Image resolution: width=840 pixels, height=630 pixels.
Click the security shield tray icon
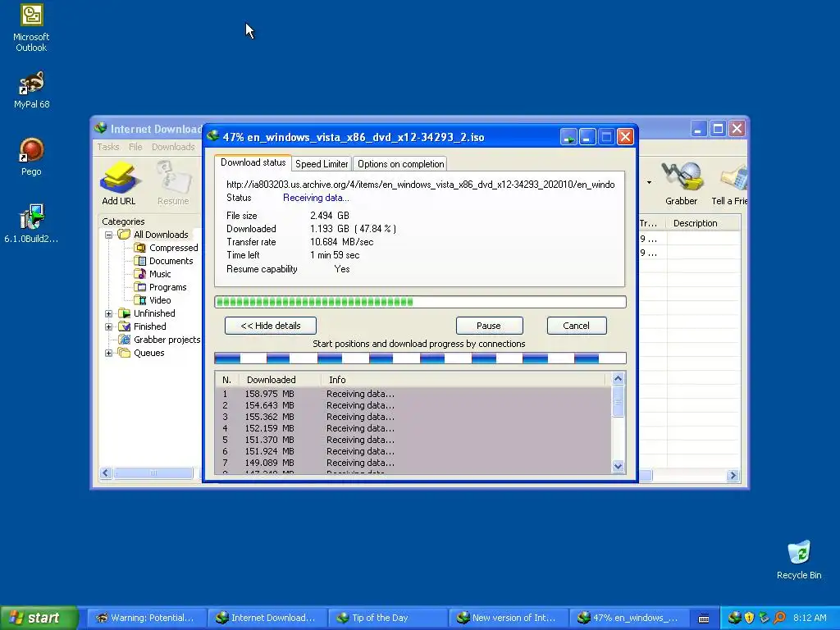[x=749, y=618]
